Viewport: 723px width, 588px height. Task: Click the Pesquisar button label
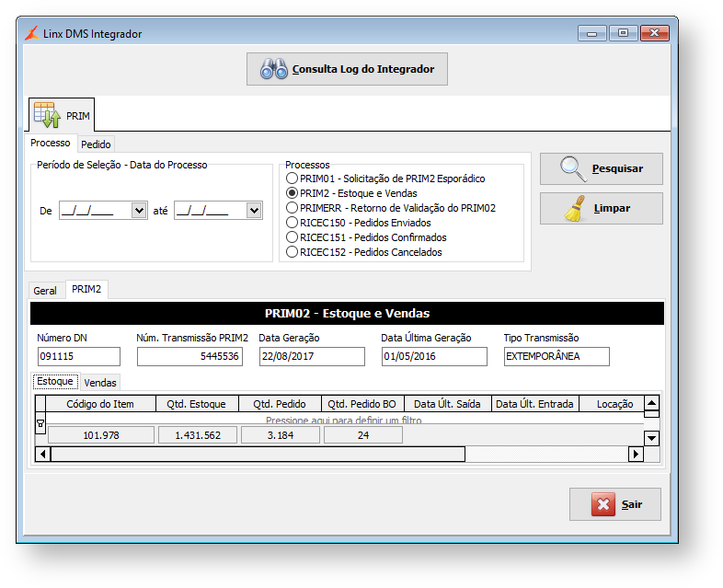tap(617, 168)
